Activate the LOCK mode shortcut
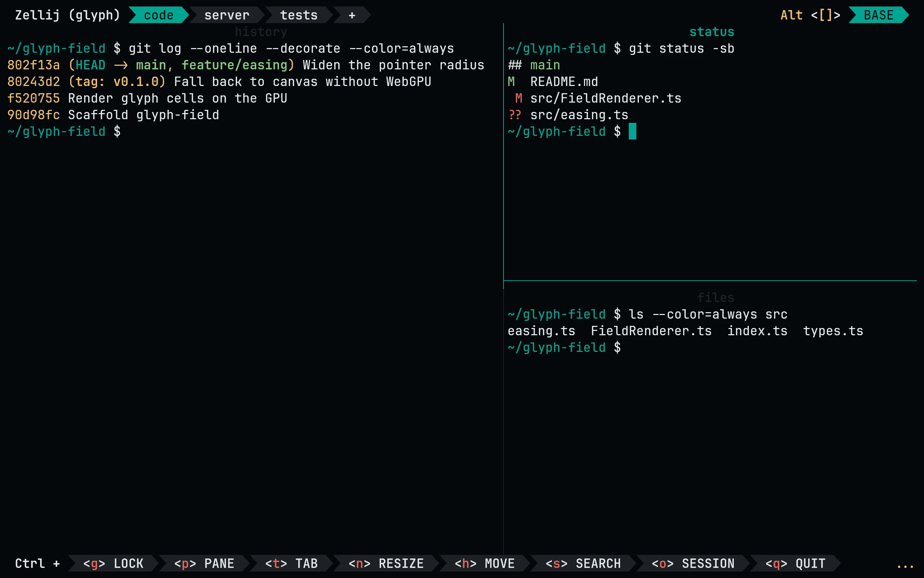924x578 pixels. (113, 563)
